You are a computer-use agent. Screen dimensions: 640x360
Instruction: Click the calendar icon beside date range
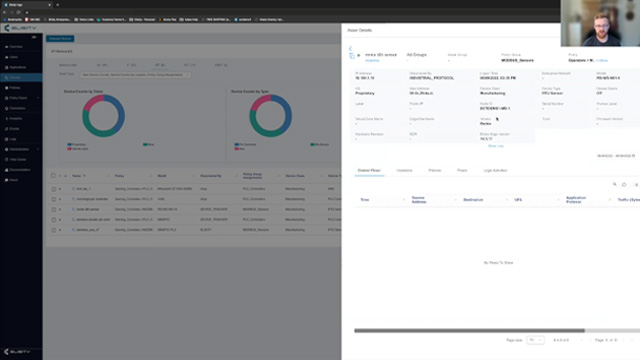click(633, 156)
